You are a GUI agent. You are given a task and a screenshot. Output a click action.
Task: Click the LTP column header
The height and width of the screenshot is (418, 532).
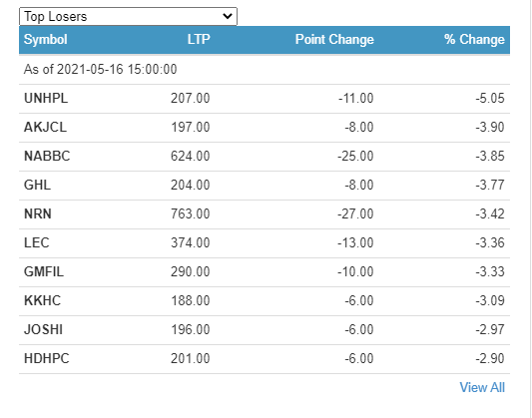[199, 39]
